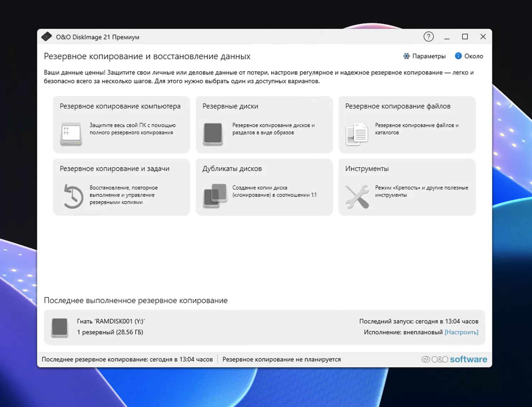Viewport: 532px width, 407px height.
Task: Open the Резервное копирование компьютера heading
Action: pyautogui.click(x=120, y=106)
